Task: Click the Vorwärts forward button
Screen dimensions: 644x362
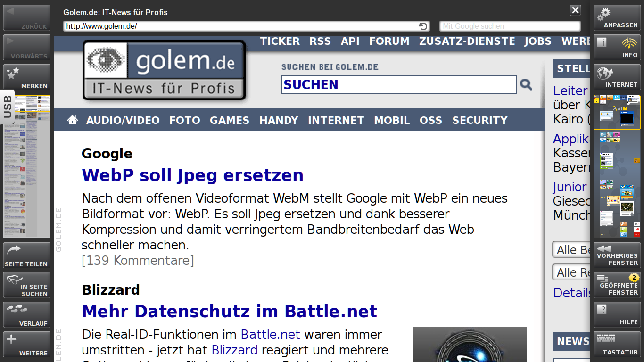Action: pos(27,48)
